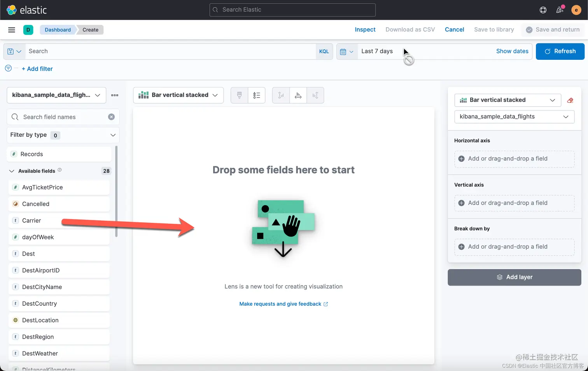Click Download as CSV

(x=410, y=30)
